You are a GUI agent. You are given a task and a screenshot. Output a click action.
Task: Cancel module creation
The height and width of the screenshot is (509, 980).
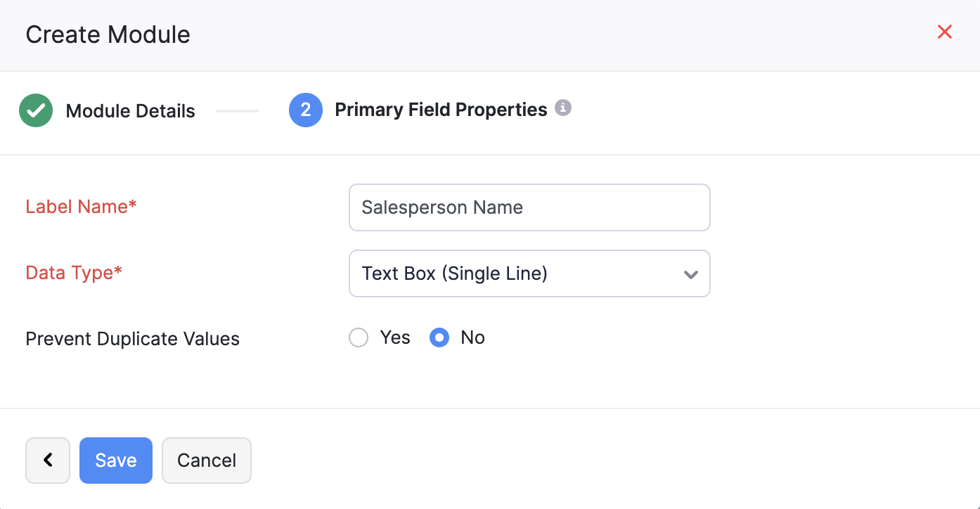206,460
